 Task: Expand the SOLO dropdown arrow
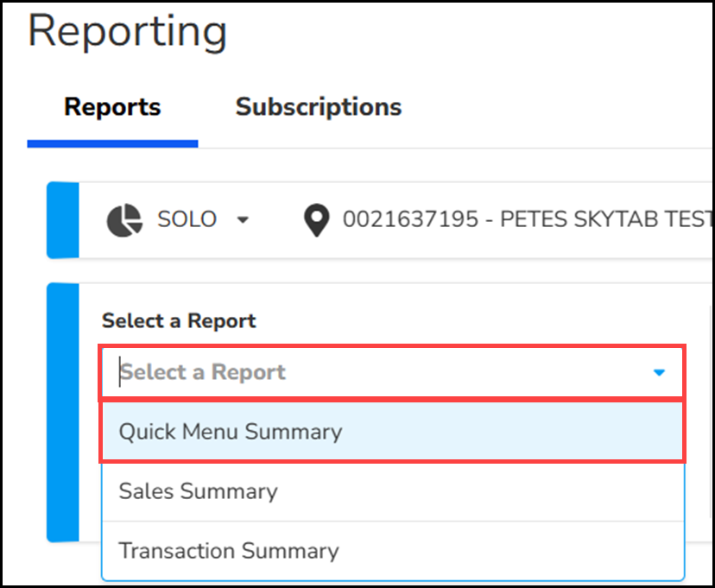[243, 220]
